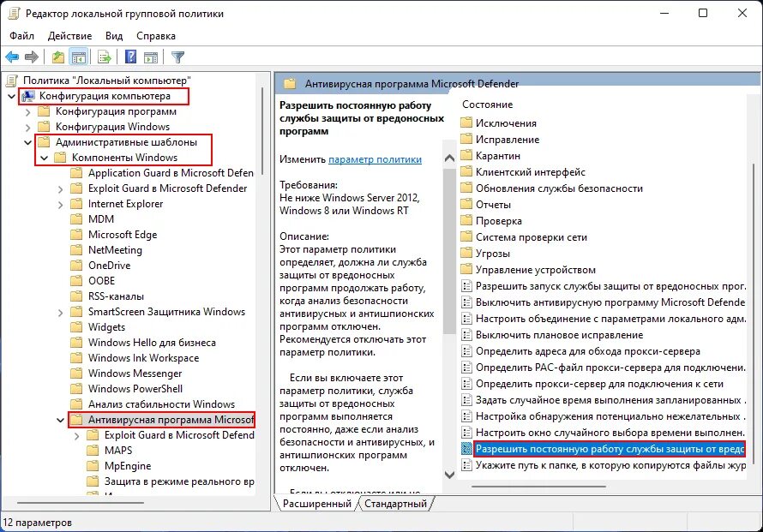Click folder icon next to Карантин
This screenshot has height=532, width=763.
466,155
